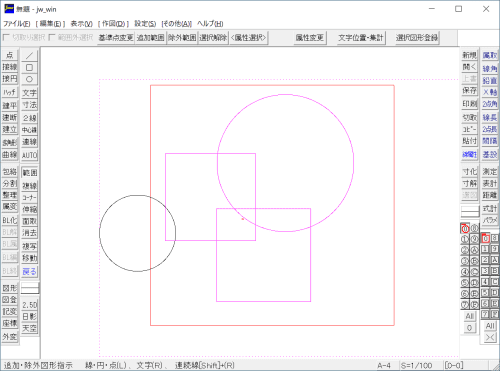Open the ファイル(F) menu
The height and width of the screenshot is (371, 500).
(17, 24)
